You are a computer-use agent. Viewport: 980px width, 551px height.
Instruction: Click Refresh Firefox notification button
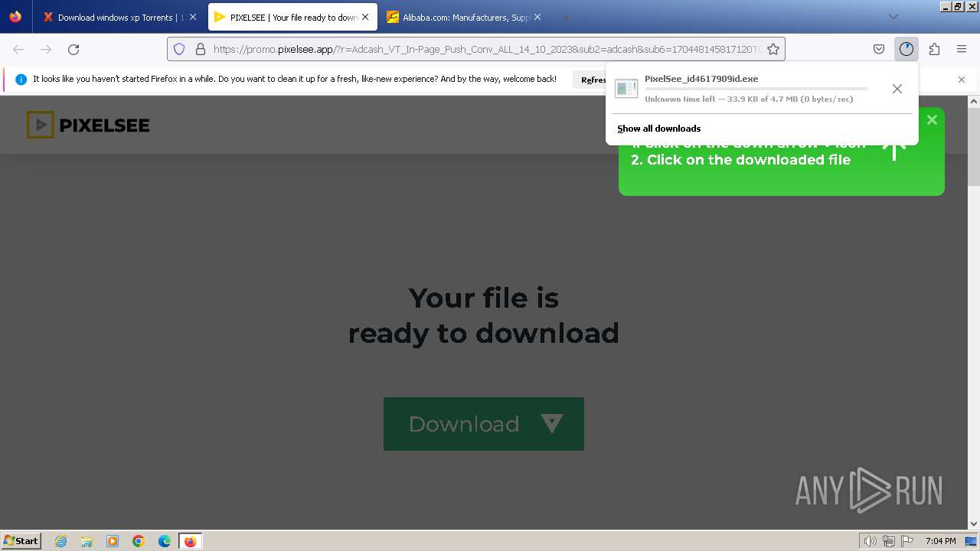(x=590, y=80)
